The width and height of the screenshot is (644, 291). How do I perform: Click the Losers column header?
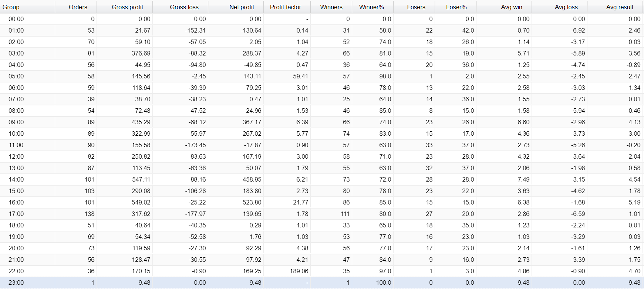414,7
